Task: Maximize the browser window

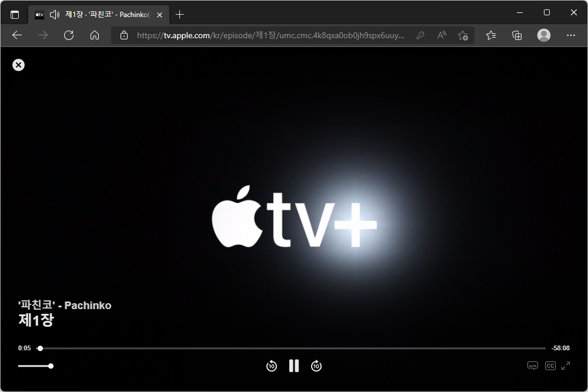Action: (x=547, y=12)
